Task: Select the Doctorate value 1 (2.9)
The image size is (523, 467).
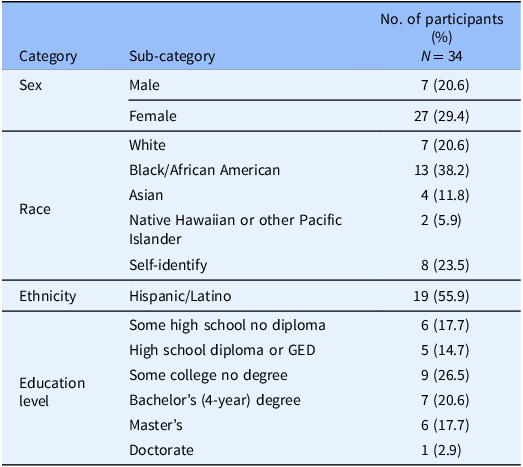Action: pyautogui.click(x=441, y=450)
